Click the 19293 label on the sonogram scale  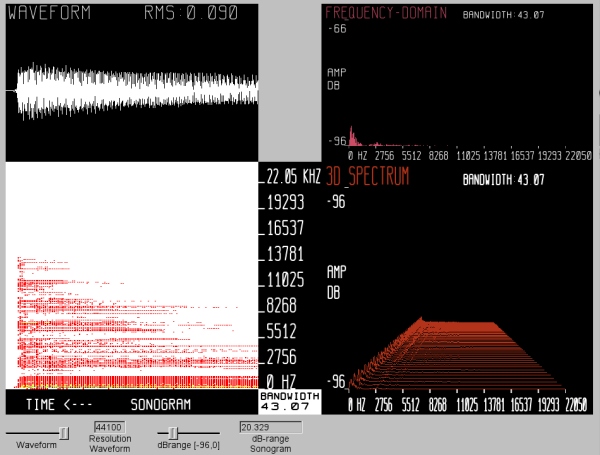[x=285, y=202]
